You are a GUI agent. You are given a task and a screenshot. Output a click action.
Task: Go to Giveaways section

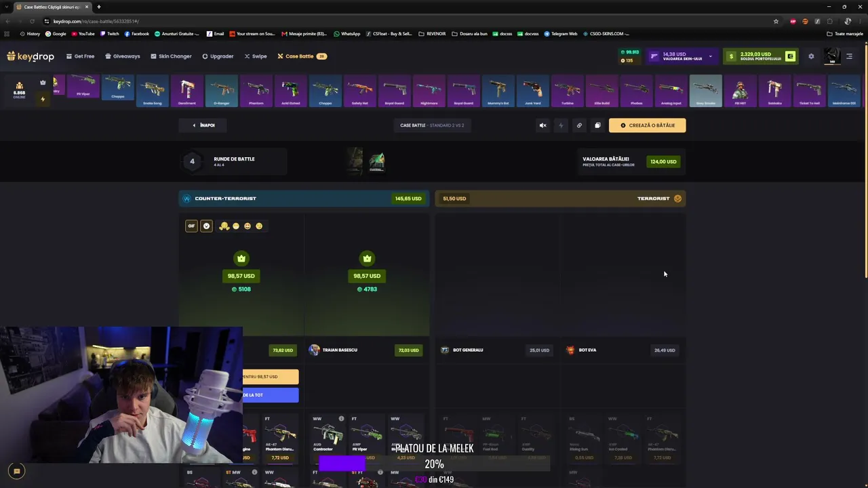pyautogui.click(x=123, y=56)
